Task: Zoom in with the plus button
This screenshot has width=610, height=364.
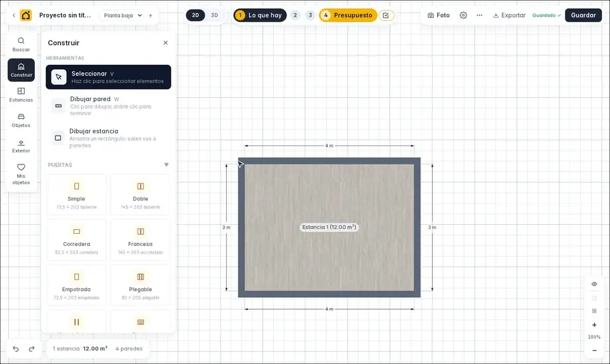Action: (x=594, y=325)
